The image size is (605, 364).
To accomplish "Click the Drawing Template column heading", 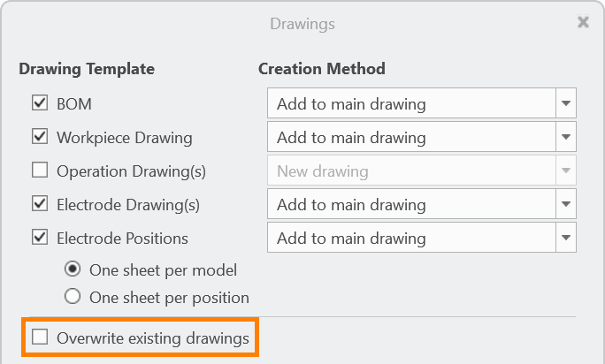I will 87,69.
